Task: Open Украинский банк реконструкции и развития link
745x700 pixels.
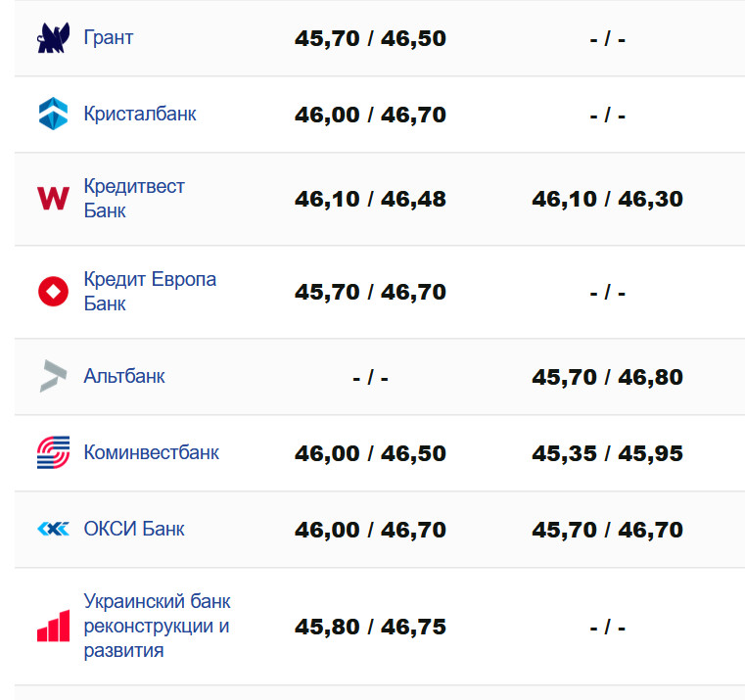Action: pos(157,626)
